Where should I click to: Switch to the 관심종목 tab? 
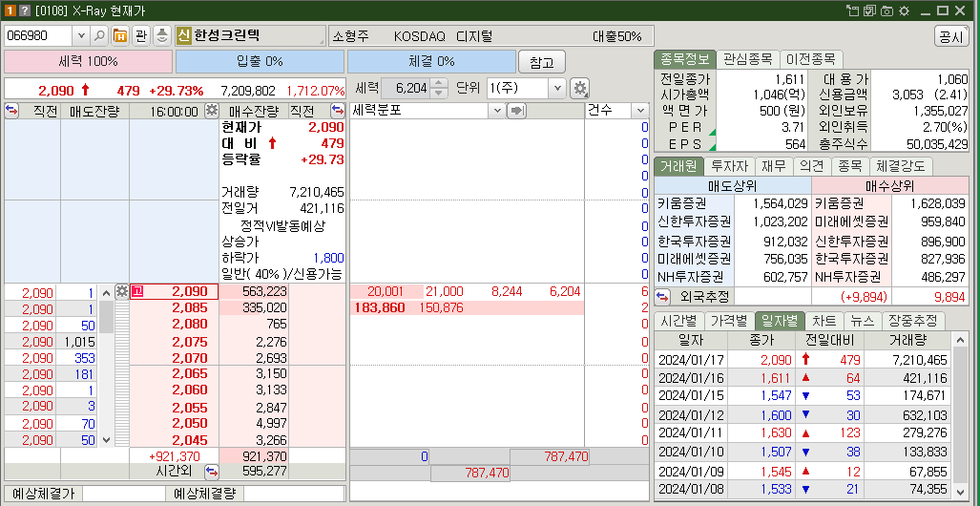pyautogui.click(x=747, y=60)
